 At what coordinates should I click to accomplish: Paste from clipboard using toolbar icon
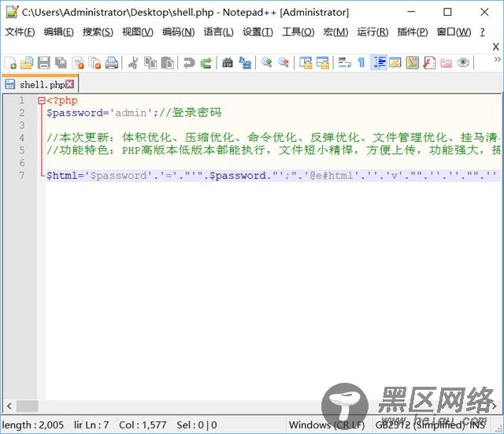pyautogui.click(x=167, y=63)
